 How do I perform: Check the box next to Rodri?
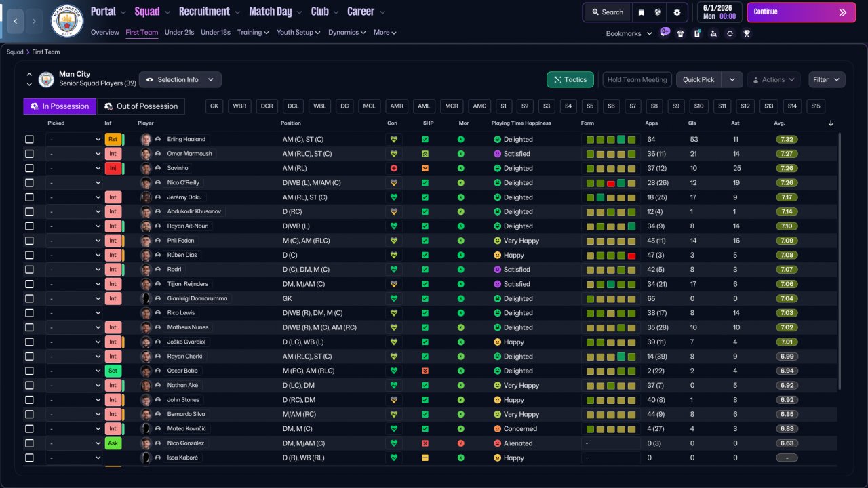[x=29, y=270]
